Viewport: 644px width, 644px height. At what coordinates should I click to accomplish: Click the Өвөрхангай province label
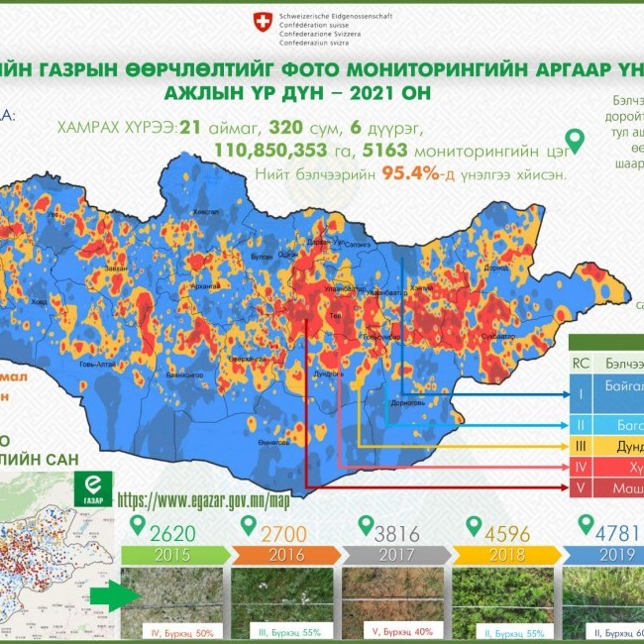[247, 359]
